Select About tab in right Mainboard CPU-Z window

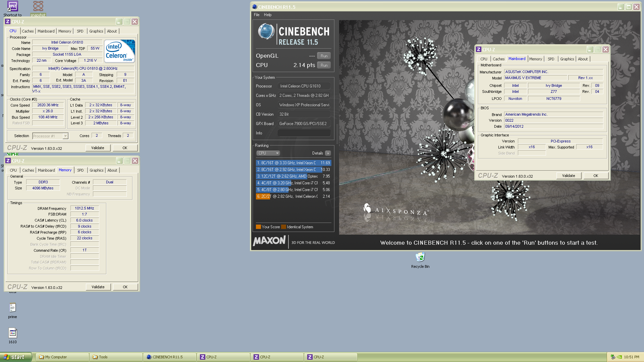pos(583,59)
